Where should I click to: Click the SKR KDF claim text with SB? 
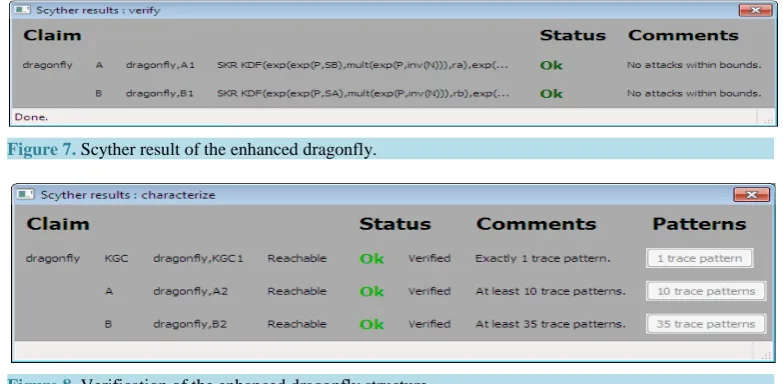pyautogui.click(x=363, y=65)
